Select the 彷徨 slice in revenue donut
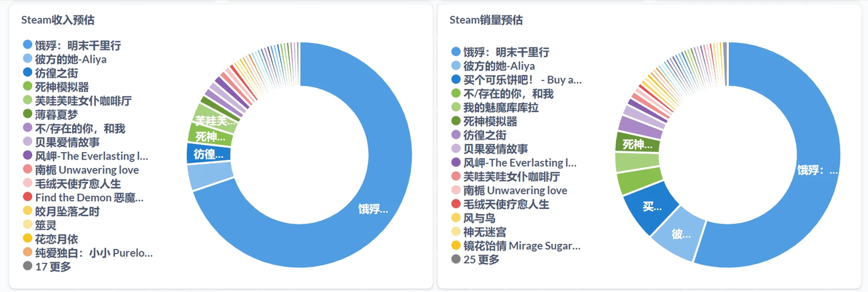This screenshot has height=292, width=868. point(209,154)
